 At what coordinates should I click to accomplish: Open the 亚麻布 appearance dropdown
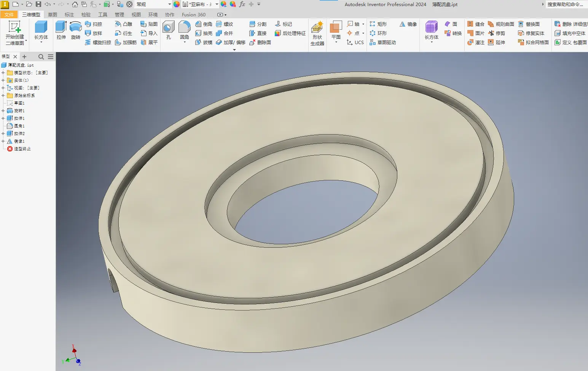click(x=217, y=4)
